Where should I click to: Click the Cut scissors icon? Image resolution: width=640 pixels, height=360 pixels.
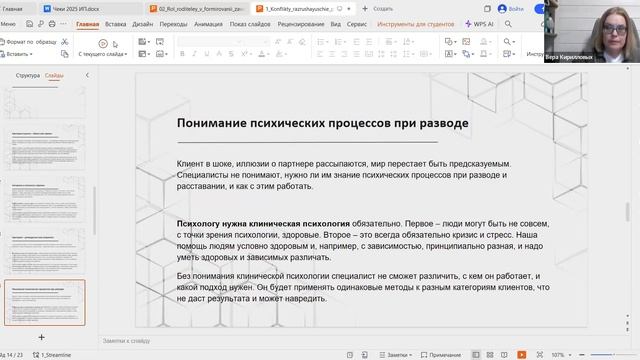click(64, 42)
